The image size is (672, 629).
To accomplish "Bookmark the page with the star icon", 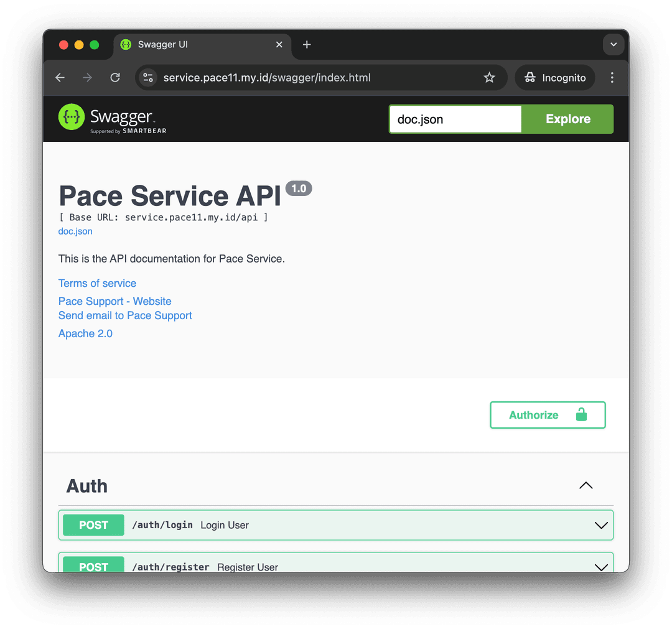I will (489, 77).
